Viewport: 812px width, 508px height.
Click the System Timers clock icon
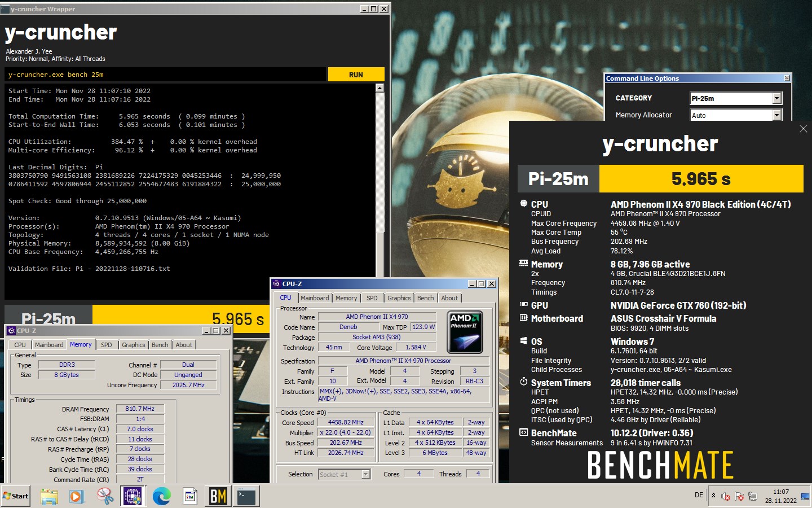pos(524,382)
